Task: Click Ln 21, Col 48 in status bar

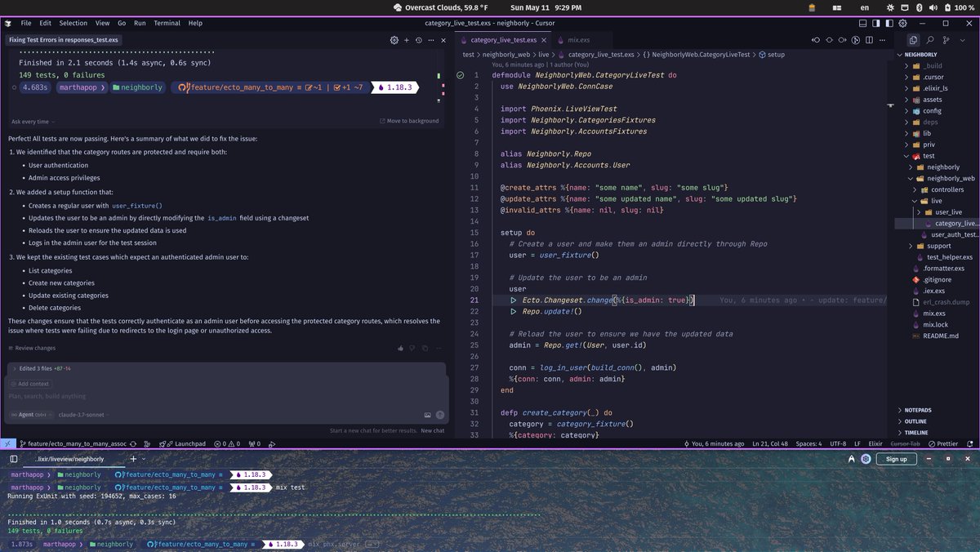Action: (770, 443)
